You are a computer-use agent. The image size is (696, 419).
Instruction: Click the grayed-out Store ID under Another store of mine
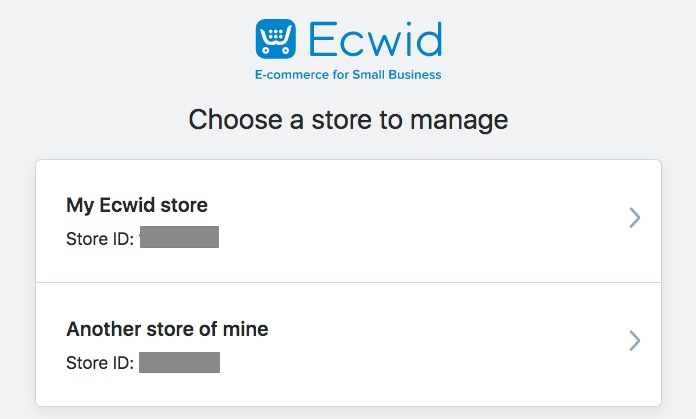(179, 362)
